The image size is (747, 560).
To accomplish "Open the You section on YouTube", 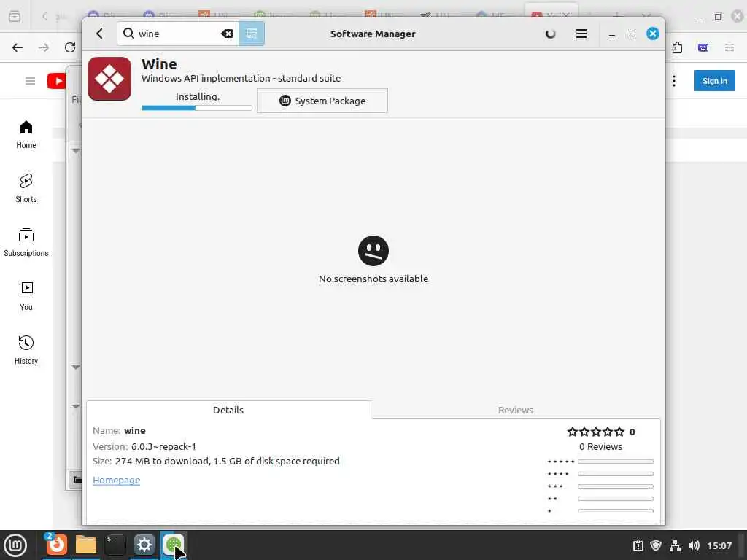I will (26, 296).
